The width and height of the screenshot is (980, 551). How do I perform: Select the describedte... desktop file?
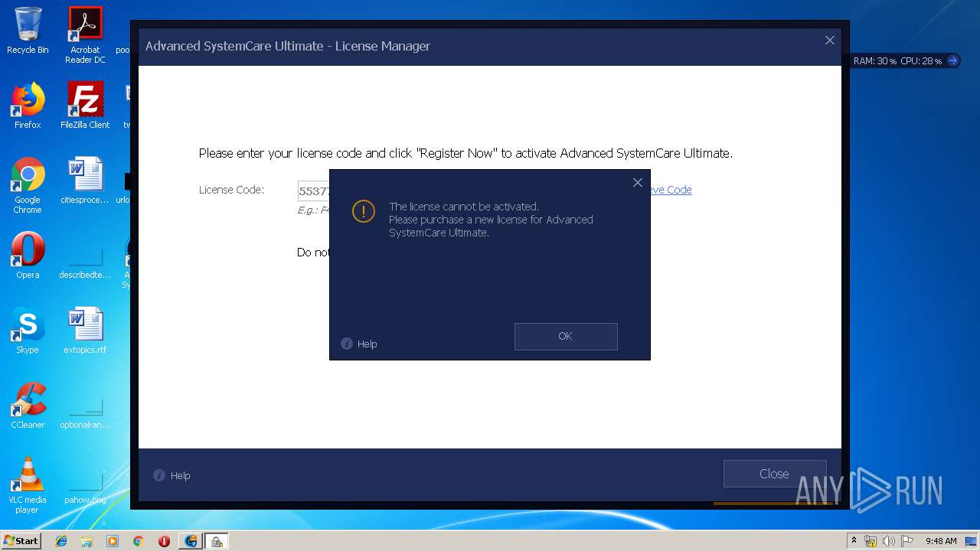click(x=85, y=260)
